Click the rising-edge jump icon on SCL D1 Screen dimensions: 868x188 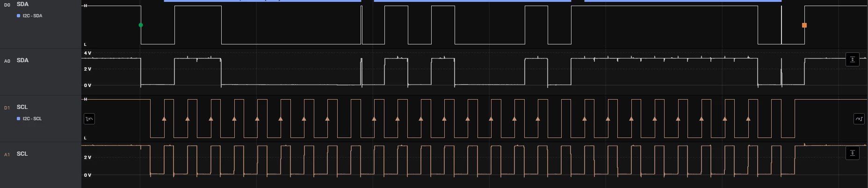click(859, 119)
